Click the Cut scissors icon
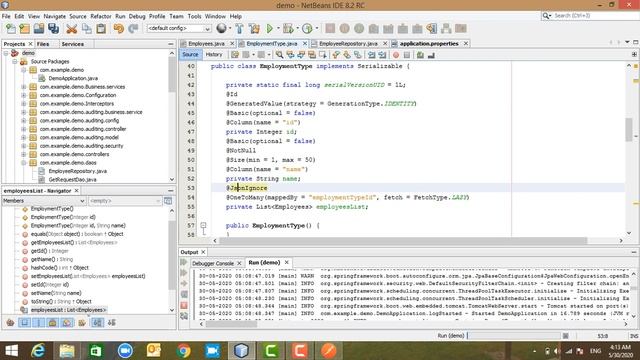This screenshot has width=640, height=360. coord(72,28)
